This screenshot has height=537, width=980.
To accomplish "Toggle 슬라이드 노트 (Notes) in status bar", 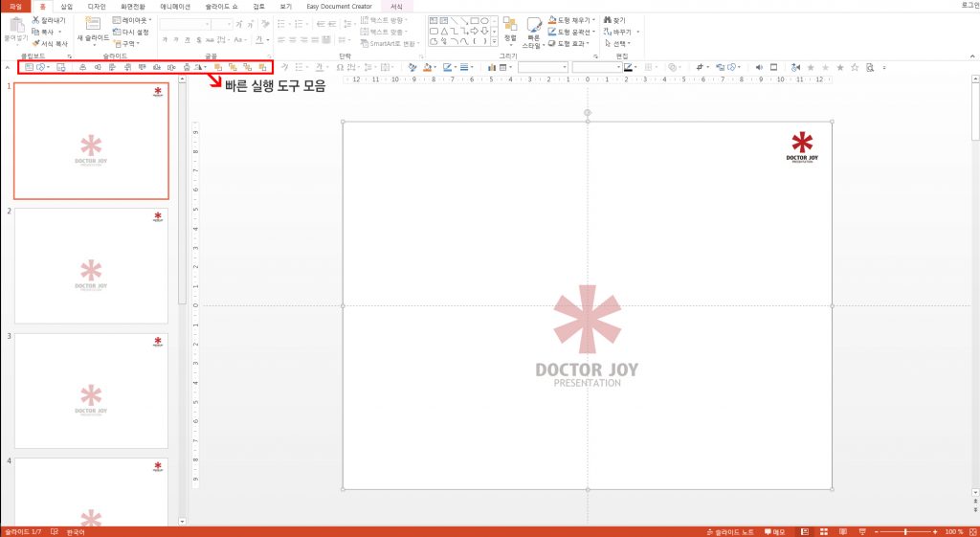I will click(x=730, y=532).
